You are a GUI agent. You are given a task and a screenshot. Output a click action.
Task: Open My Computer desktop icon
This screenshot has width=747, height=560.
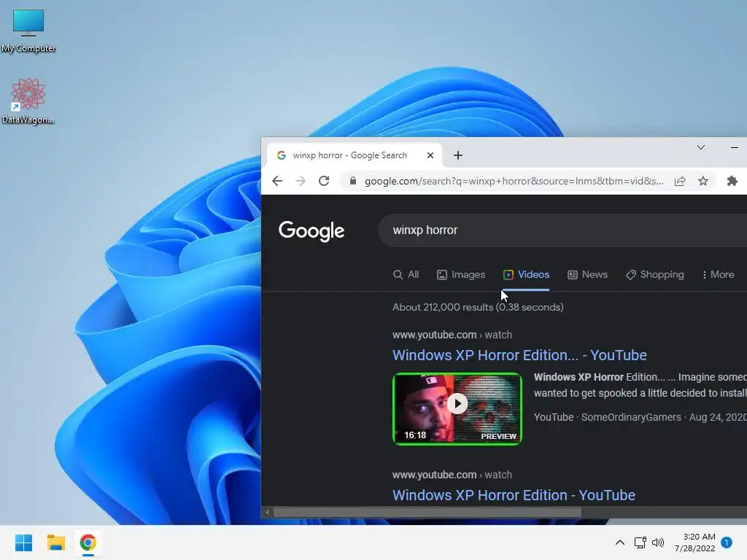pos(28,30)
